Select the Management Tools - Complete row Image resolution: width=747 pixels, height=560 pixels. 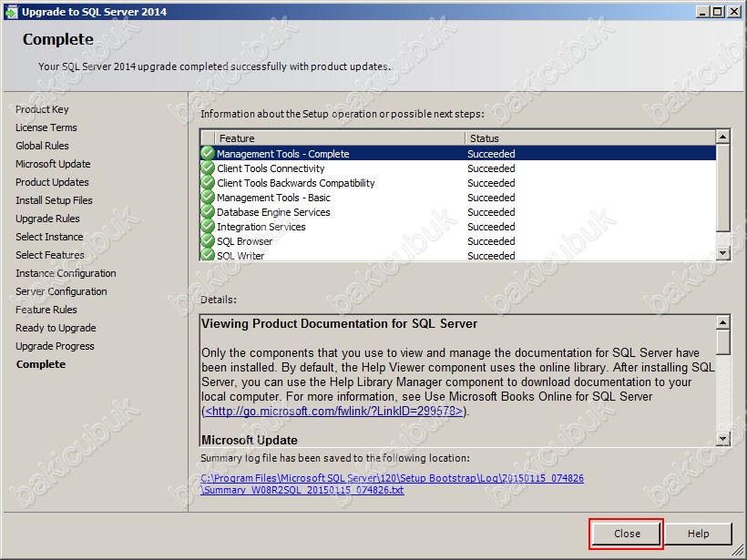(x=458, y=153)
